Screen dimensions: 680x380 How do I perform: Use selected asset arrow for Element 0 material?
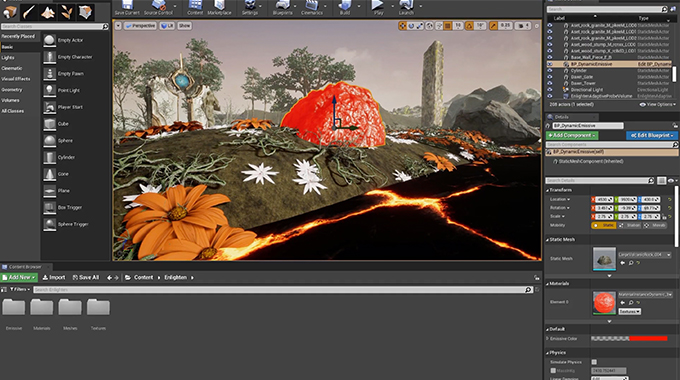623,302
